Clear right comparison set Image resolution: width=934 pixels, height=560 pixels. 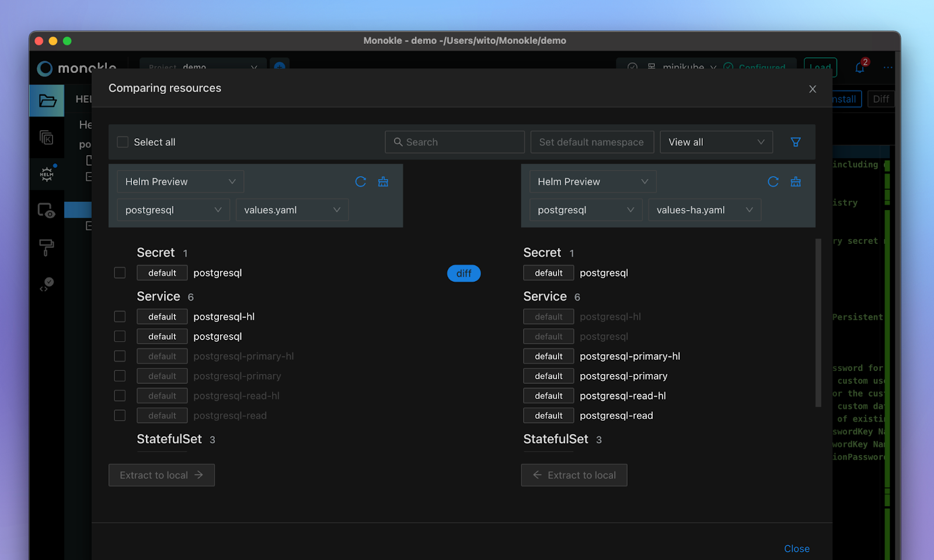(796, 181)
